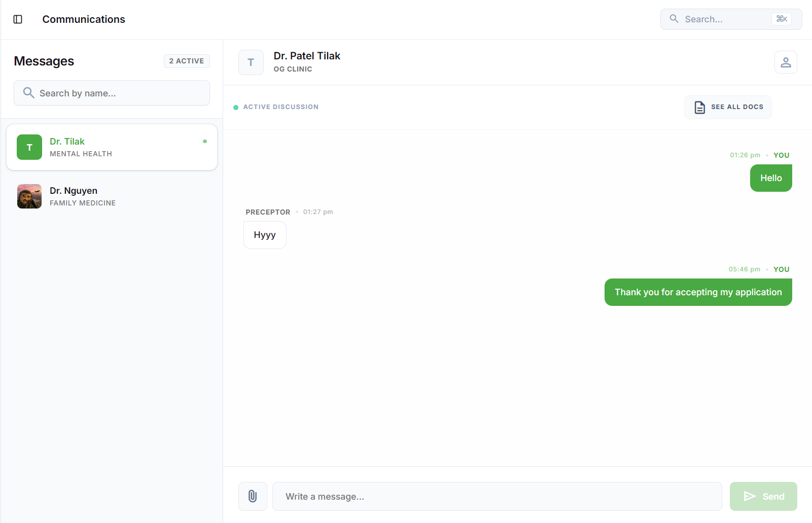This screenshot has height=523, width=812.
Task: Open the contact profile icon
Action: click(x=786, y=62)
